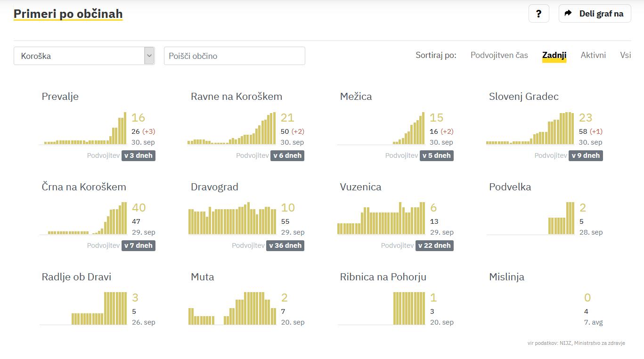Sort by Podvojitven čas
644x359 pixels.
pyautogui.click(x=499, y=55)
